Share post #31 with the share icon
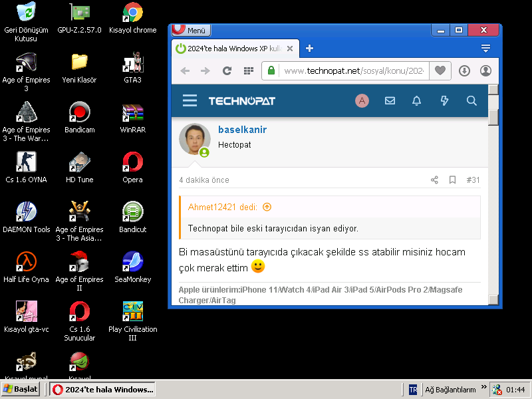 tap(434, 180)
